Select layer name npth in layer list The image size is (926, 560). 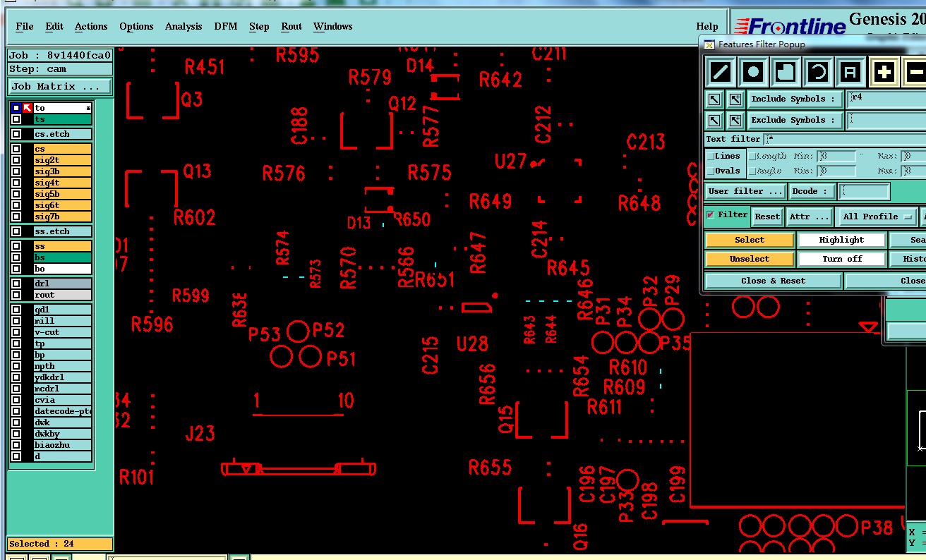[x=62, y=366]
